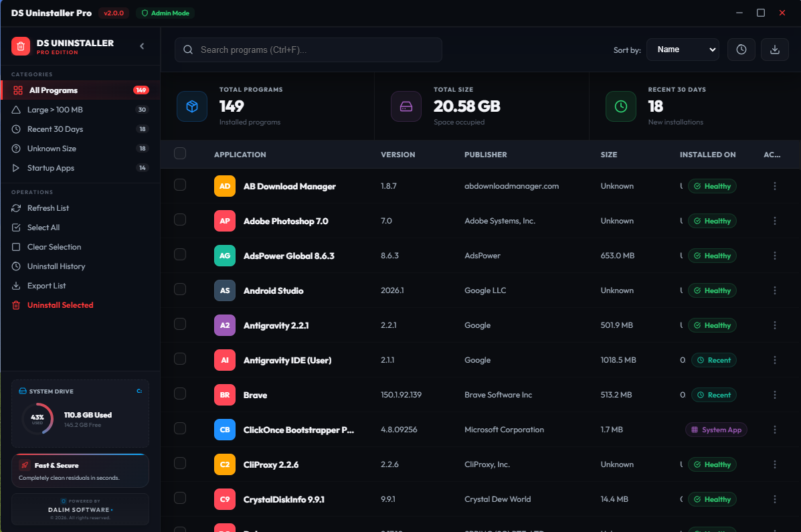The height and width of the screenshot is (532, 801).
Task: Click the AP icon for Adobe Photoshop
Action: pyautogui.click(x=225, y=221)
